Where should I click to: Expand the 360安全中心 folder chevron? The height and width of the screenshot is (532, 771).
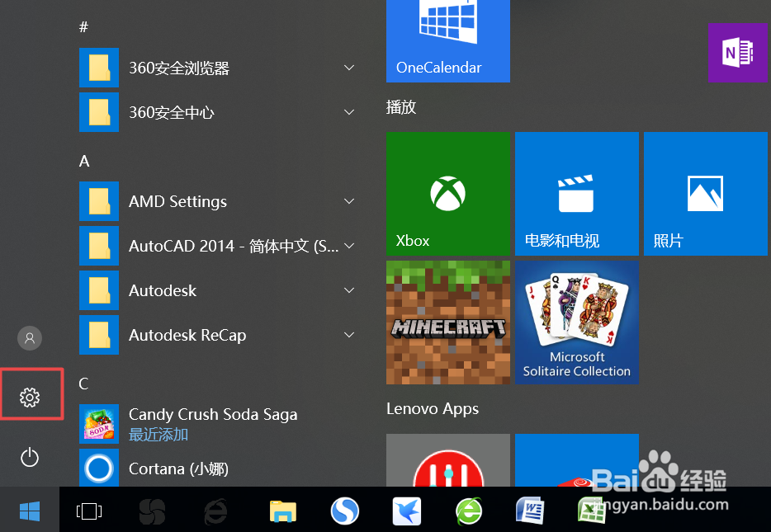coord(349,112)
